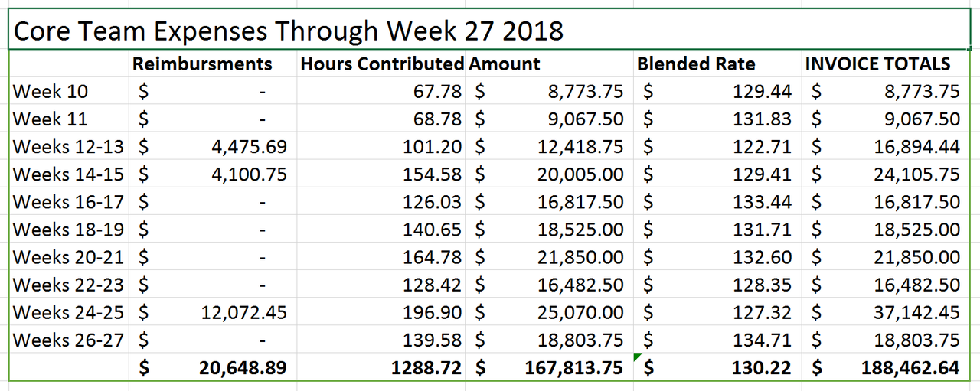
Task: Select the Weeks 12-13 row label
Action: (69, 146)
